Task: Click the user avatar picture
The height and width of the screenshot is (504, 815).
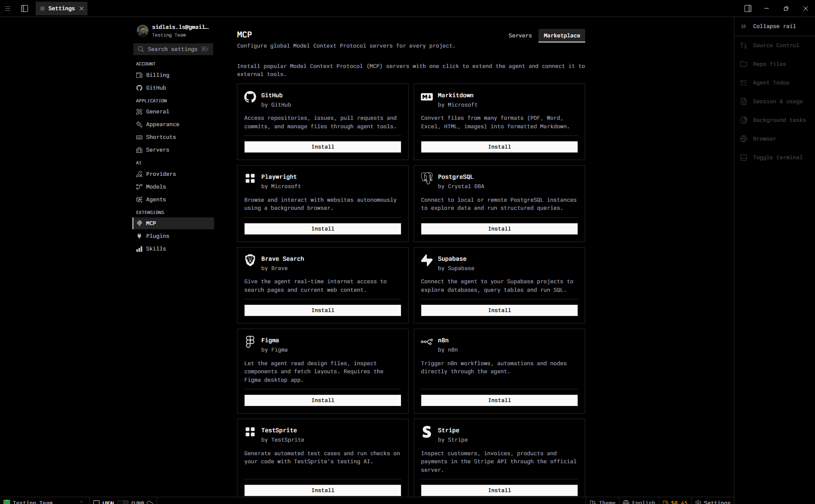Action: point(143,31)
